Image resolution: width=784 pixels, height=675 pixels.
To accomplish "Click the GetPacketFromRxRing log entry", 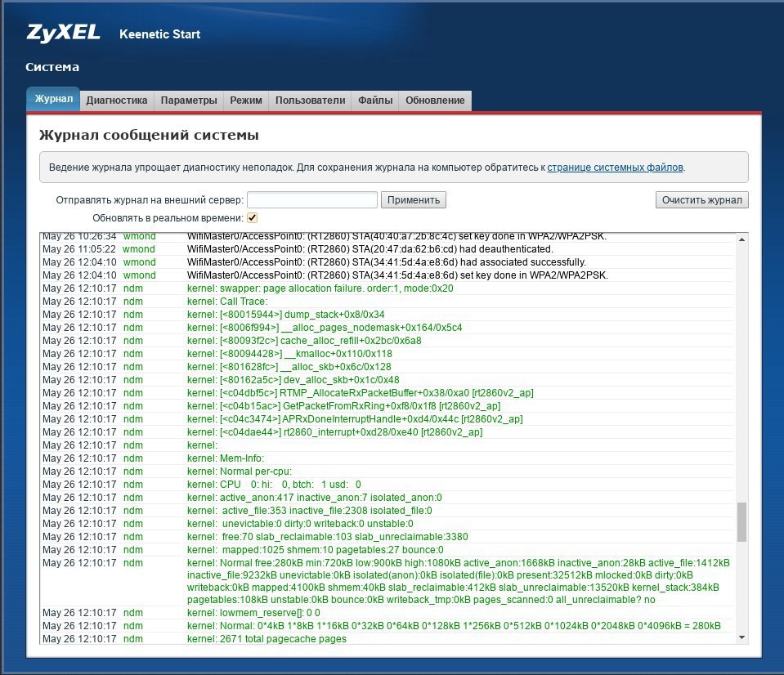I will click(388, 405).
